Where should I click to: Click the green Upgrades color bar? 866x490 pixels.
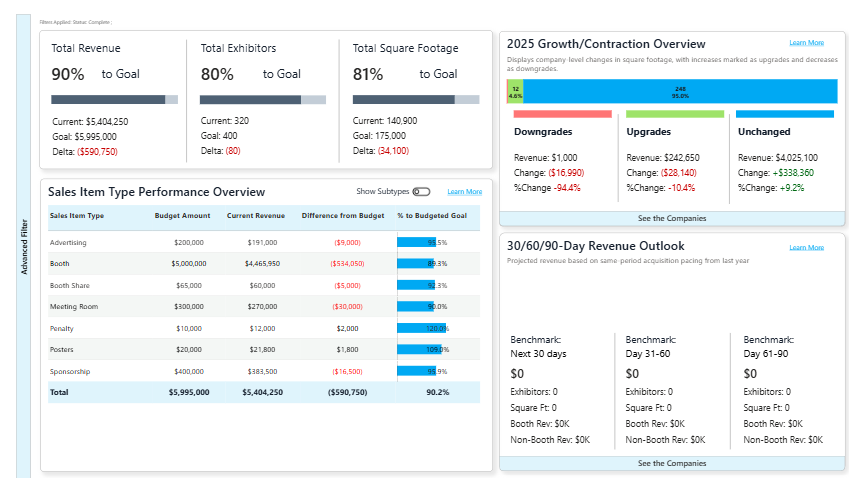coord(674,114)
